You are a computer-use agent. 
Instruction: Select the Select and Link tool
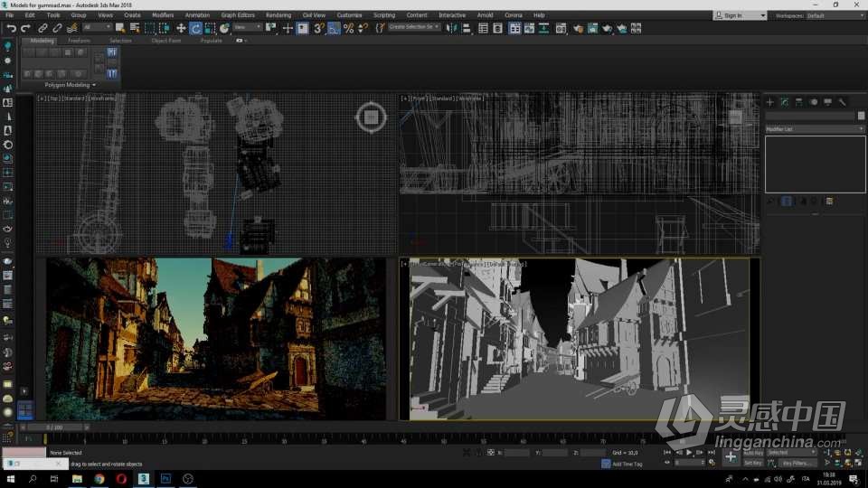(42, 28)
